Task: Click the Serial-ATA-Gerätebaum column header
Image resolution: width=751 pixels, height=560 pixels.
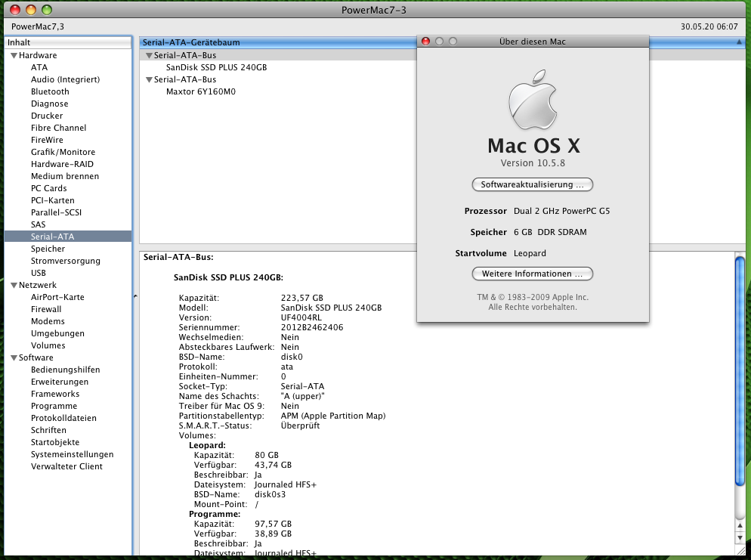Action: [278, 42]
